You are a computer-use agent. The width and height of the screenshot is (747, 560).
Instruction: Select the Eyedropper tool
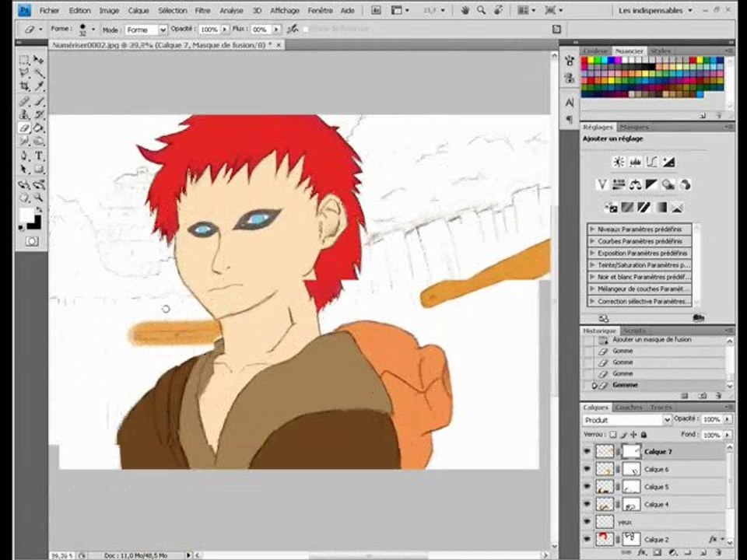[39, 86]
